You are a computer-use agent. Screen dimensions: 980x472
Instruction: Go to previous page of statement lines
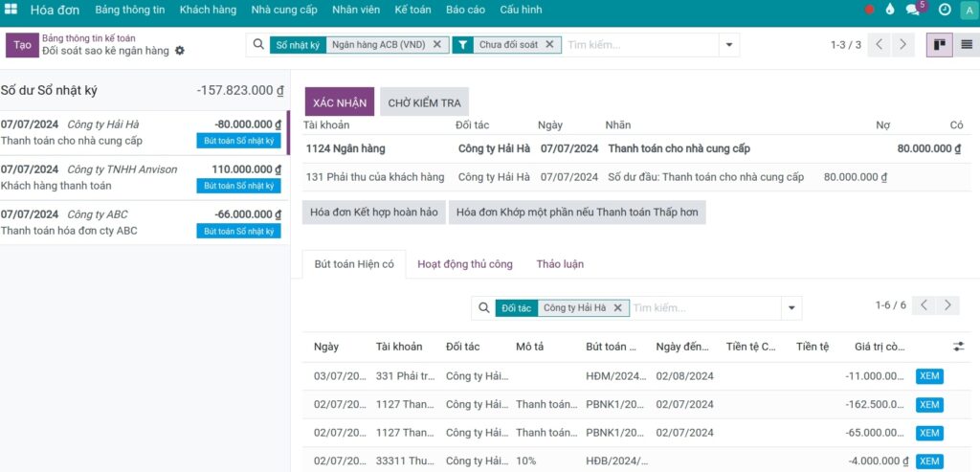pos(879,45)
